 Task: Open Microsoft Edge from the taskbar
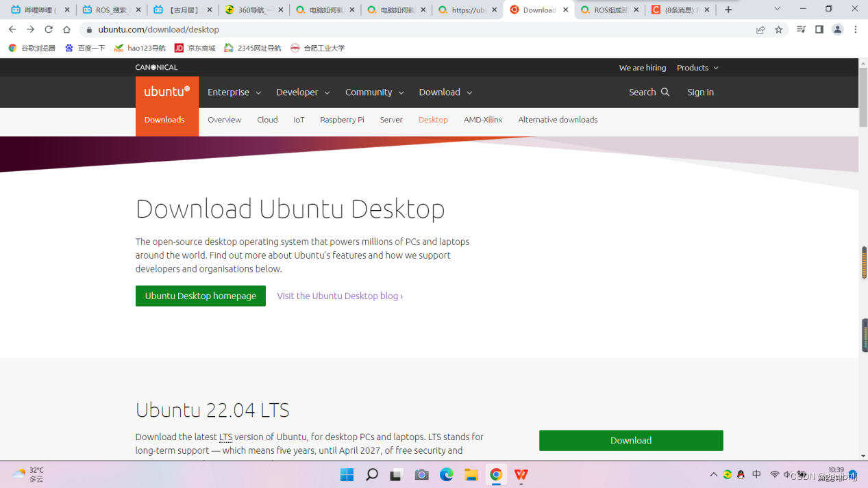tap(447, 474)
